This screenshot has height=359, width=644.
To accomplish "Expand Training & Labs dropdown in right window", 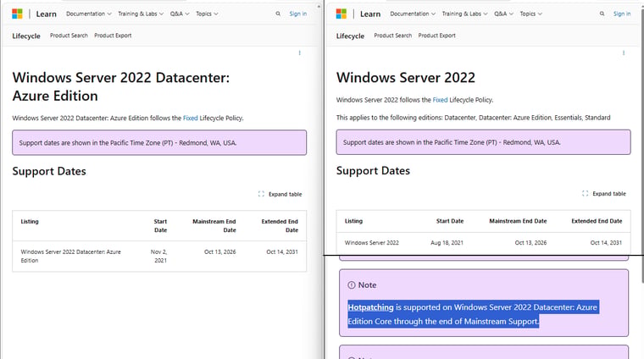I will (465, 14).
